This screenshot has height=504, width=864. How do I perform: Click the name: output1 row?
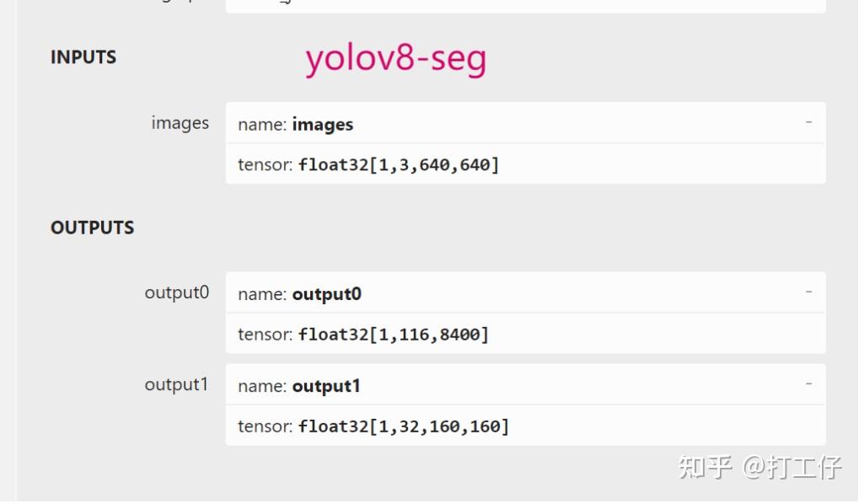pos(506,385)
